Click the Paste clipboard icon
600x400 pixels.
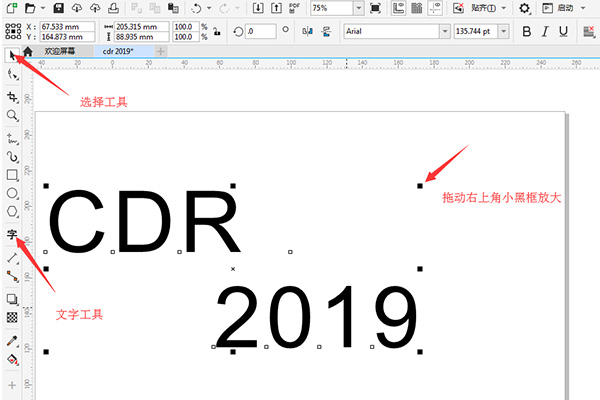[x=173, y=8]
